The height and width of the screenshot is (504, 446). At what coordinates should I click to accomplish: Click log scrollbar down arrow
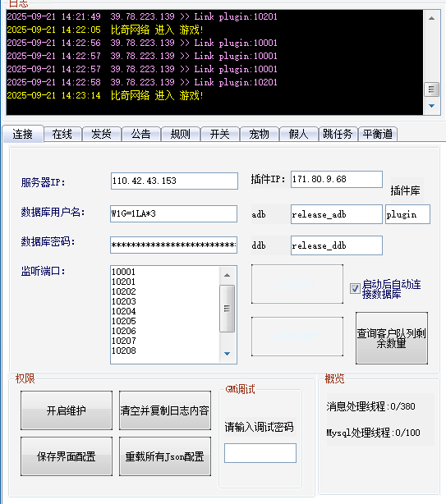pyautogui.click(x=431, y=106)
